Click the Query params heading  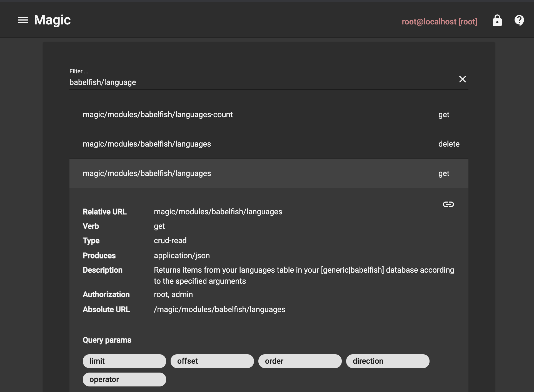(x=107, y=340)
